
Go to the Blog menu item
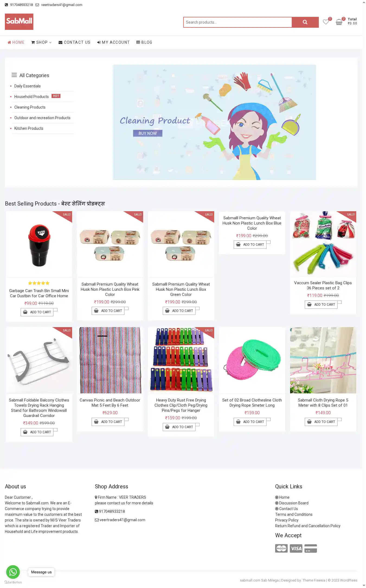144,42
